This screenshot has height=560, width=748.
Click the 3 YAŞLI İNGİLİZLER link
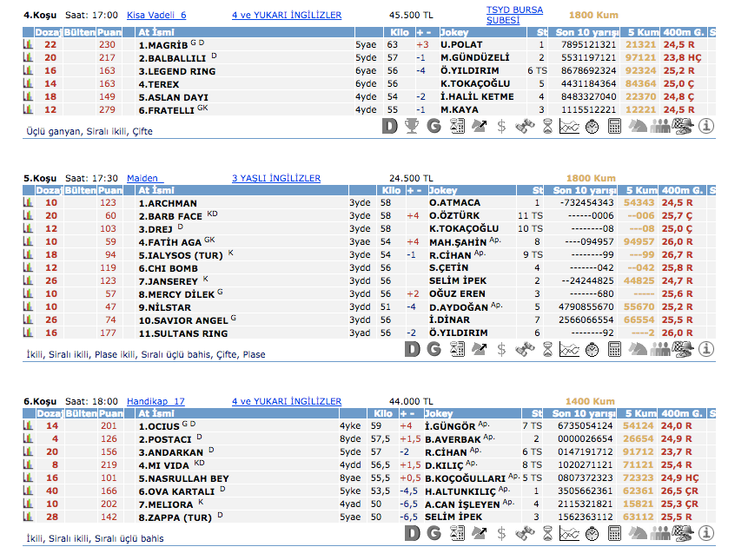[x=276, y=178]
